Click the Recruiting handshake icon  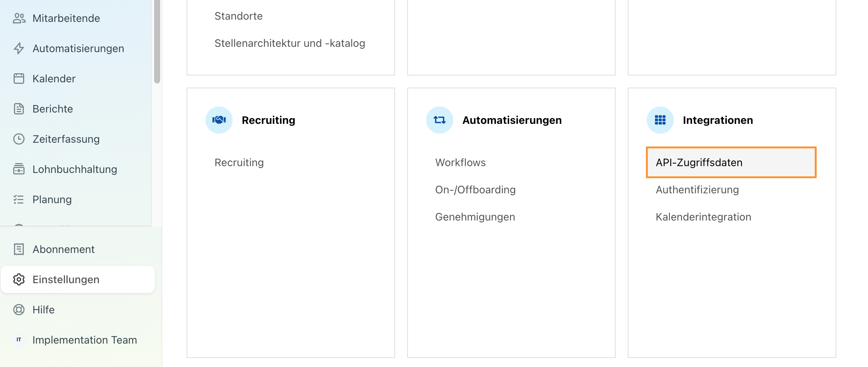pyautogui.click(x=219, y=120)
